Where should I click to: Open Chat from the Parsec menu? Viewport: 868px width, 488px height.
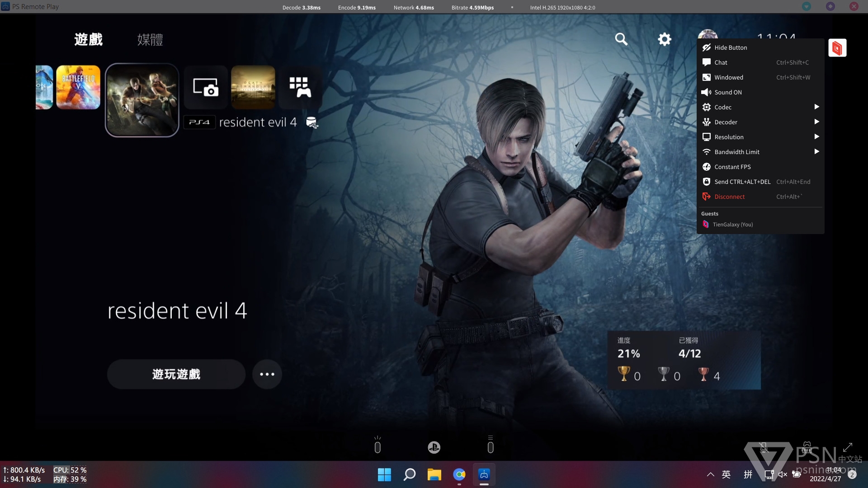760,62
